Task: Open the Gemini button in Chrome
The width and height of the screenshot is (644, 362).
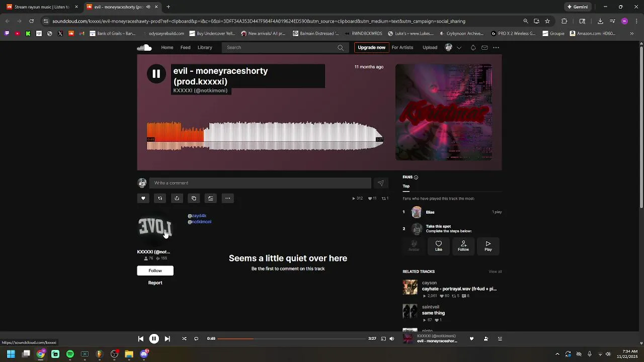Action: click(577, 7)
